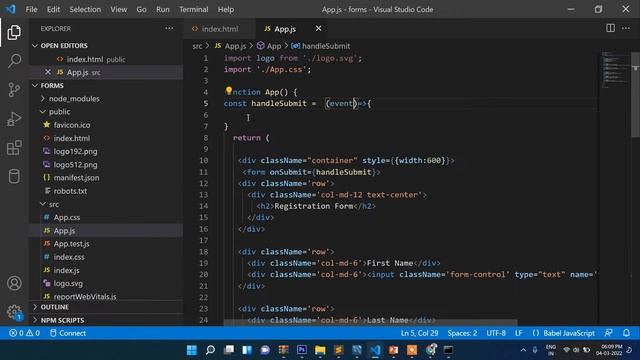Viewport: 640px width, 360px height.
Task: Open the Edit menu
Action: click(x=53, y=9)
